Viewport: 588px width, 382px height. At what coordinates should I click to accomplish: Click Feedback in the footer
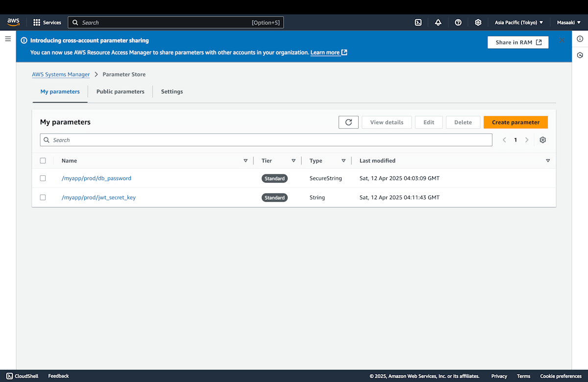58,376
